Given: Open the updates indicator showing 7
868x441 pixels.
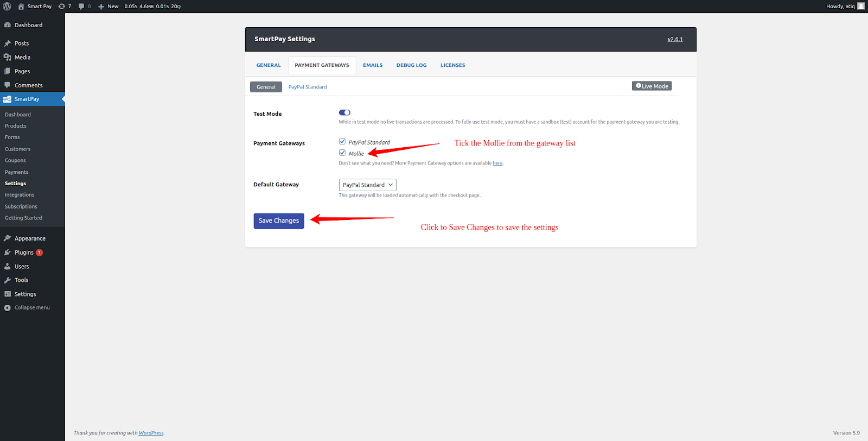Looking at the screenshot, I should [x=65, y=7].
